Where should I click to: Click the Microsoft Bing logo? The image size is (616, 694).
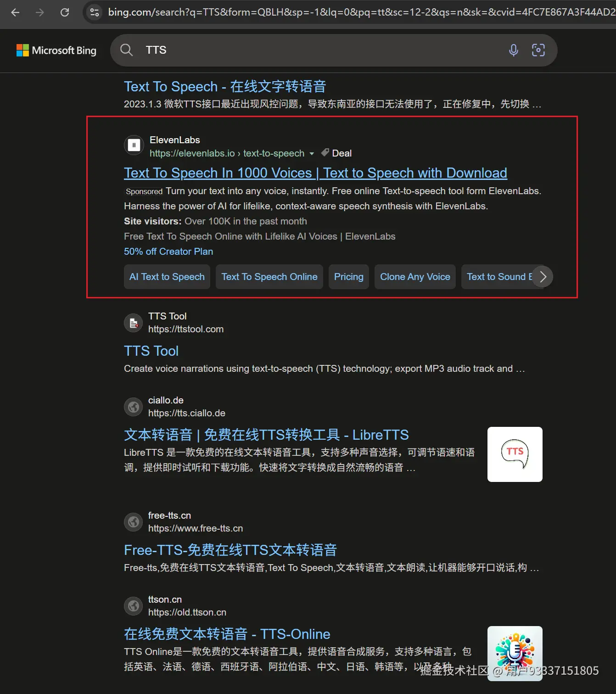coord(56,50)
